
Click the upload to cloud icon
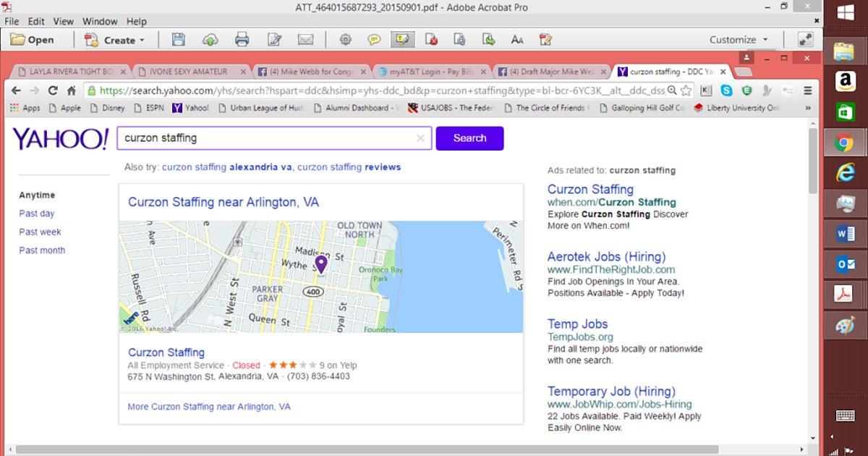click(210, 40)
